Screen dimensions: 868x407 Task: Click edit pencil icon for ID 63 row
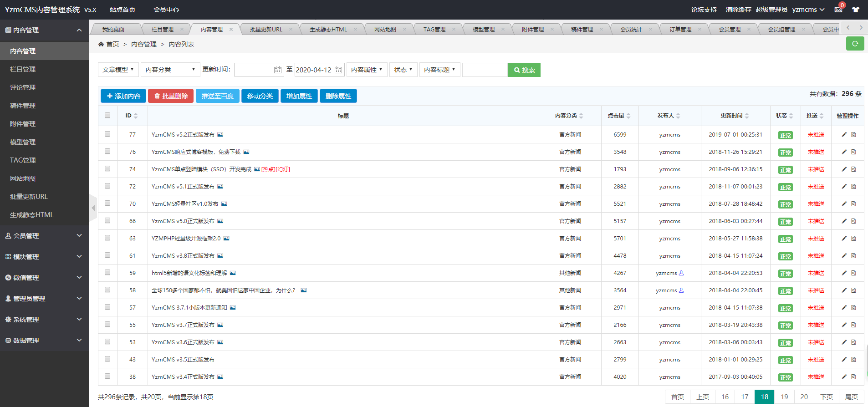tap(844, 239)
